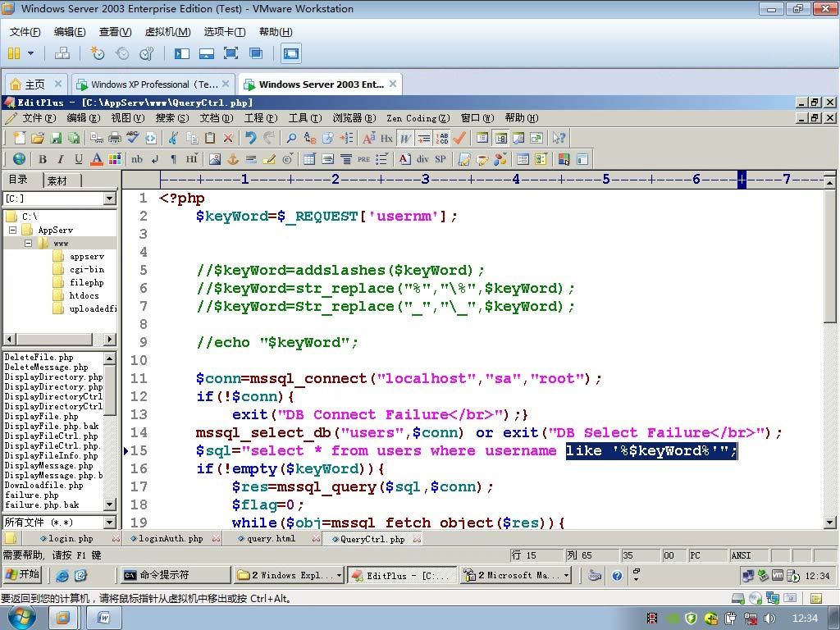Click the host Windows Start orb
This screenshot has width=840, height=630.
pyautogui.click(x=21, y=618)
